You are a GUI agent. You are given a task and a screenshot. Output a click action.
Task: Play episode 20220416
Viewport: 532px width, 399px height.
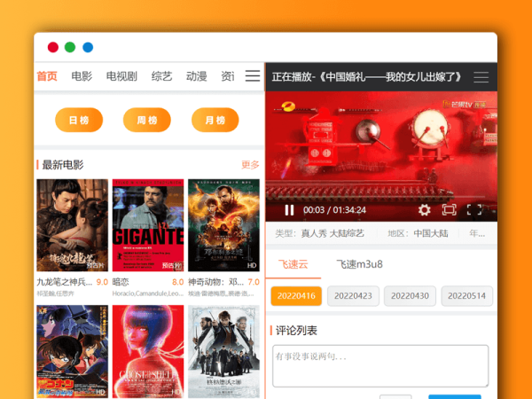tap(296, 296)
